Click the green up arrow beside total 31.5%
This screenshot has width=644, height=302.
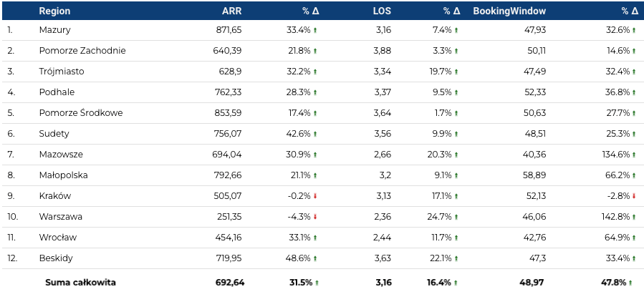[x=317, y=283]
